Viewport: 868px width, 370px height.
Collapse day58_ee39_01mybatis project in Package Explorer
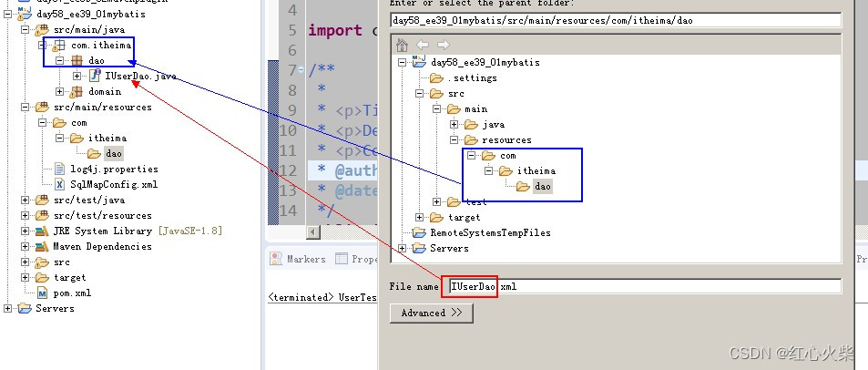click(8, 14)
